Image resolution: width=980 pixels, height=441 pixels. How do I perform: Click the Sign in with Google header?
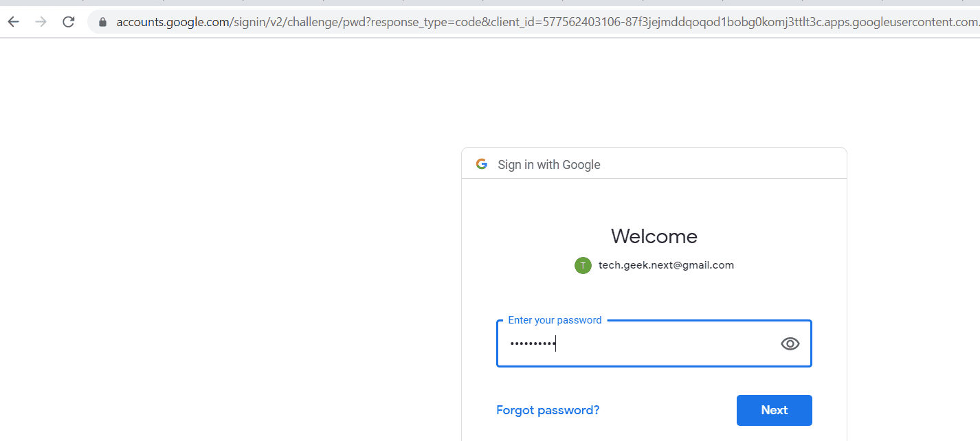549,165
